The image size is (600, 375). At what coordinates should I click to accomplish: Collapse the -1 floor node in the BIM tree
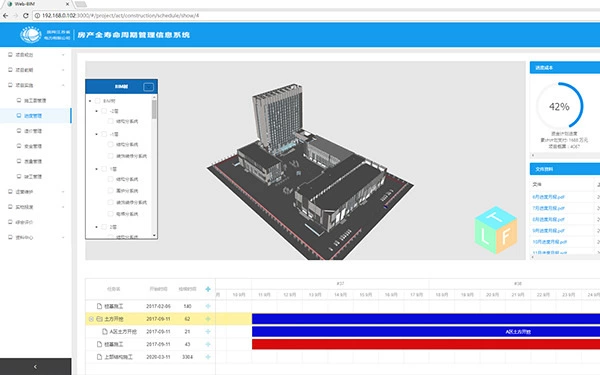[x=96, y=134]
